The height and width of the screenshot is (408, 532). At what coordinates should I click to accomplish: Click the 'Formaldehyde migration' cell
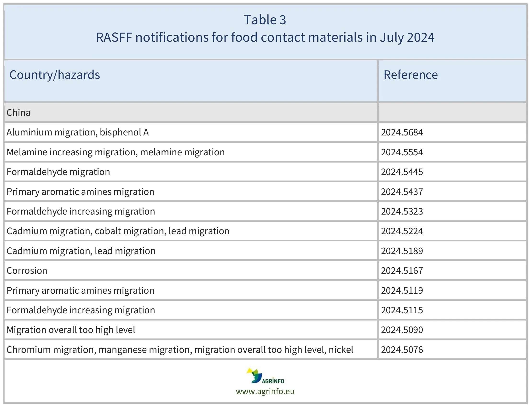[x=191, y=172]
